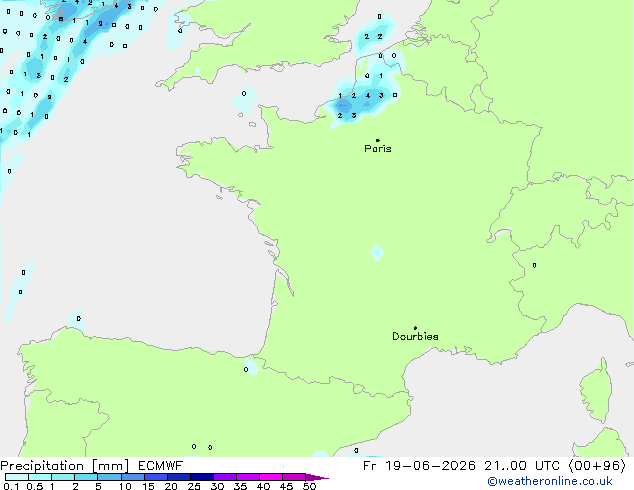Click the legend value 25
634x490 pixels.
click(194, 486)
